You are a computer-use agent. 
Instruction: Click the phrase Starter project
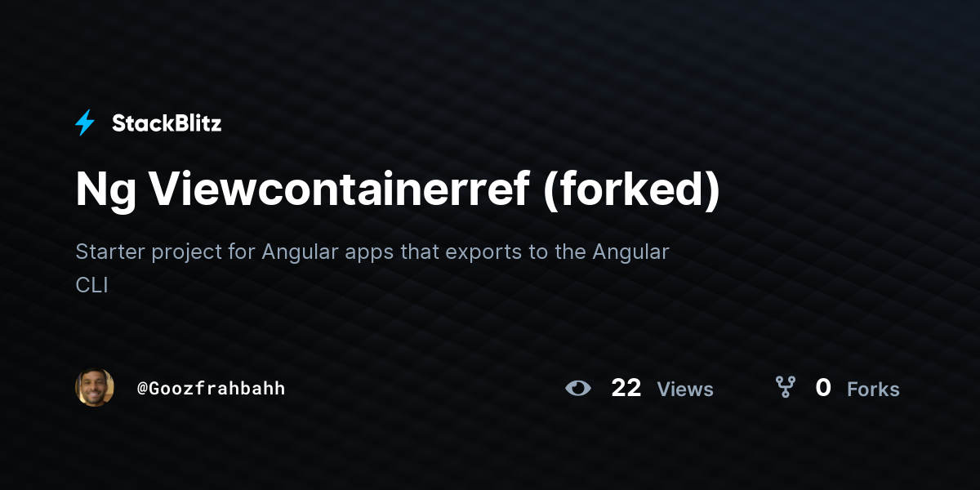click(149, 252)
